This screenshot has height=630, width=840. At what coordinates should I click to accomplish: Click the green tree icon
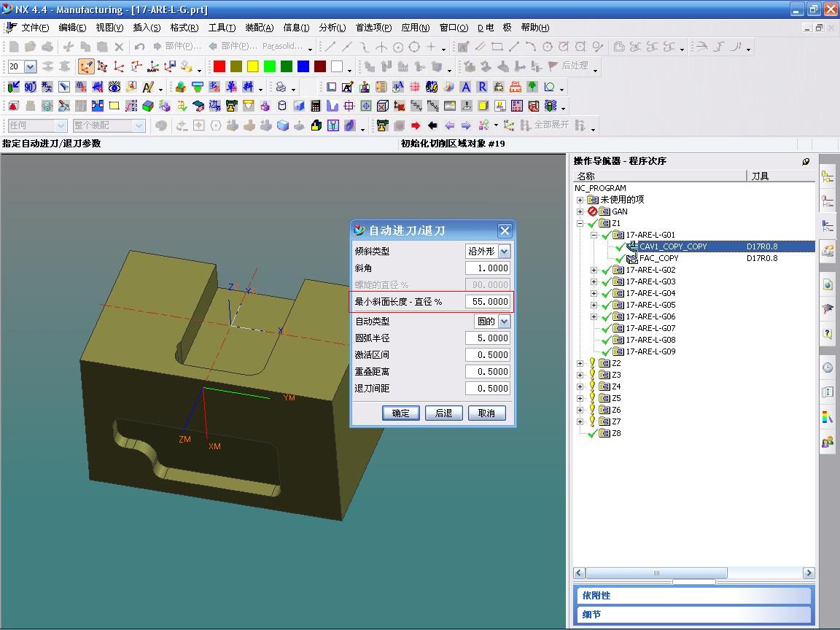[x=532, y=87]
